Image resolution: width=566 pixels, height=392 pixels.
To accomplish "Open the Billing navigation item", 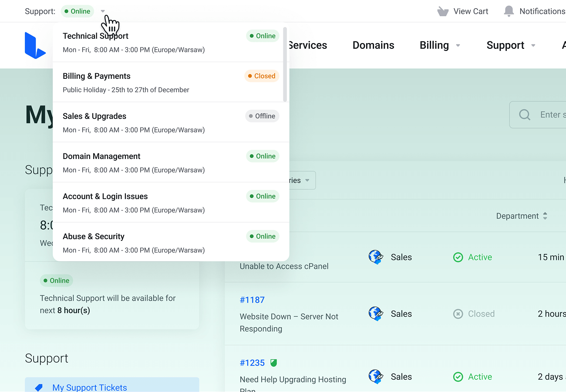I will (434, 45).
